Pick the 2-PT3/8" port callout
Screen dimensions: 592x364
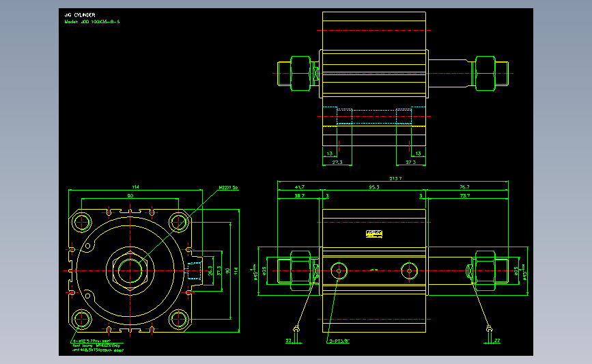tap(339, 341)
